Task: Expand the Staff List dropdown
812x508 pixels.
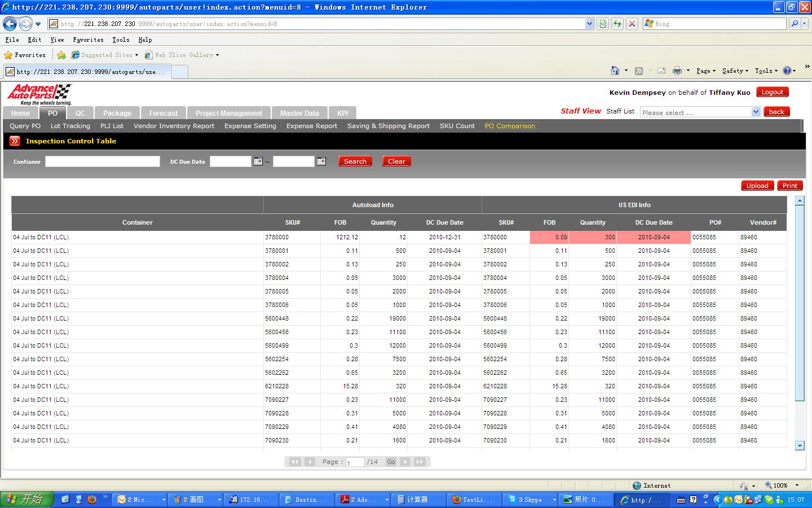Action: click(x=756, y=112)
